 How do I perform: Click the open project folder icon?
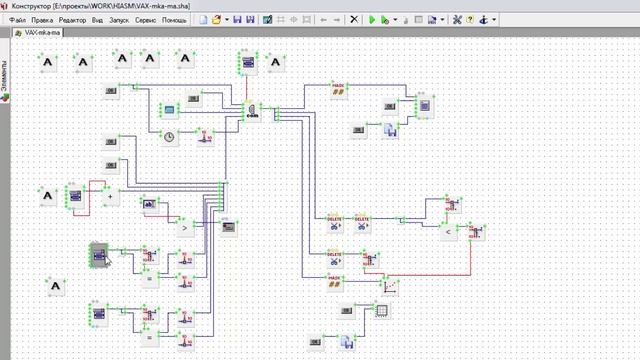click(x=216, y=20)
